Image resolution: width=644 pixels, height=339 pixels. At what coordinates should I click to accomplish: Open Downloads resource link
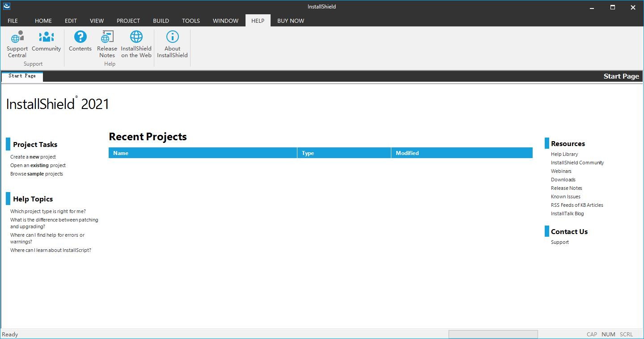pyautogui.click(x=563, y=180)
